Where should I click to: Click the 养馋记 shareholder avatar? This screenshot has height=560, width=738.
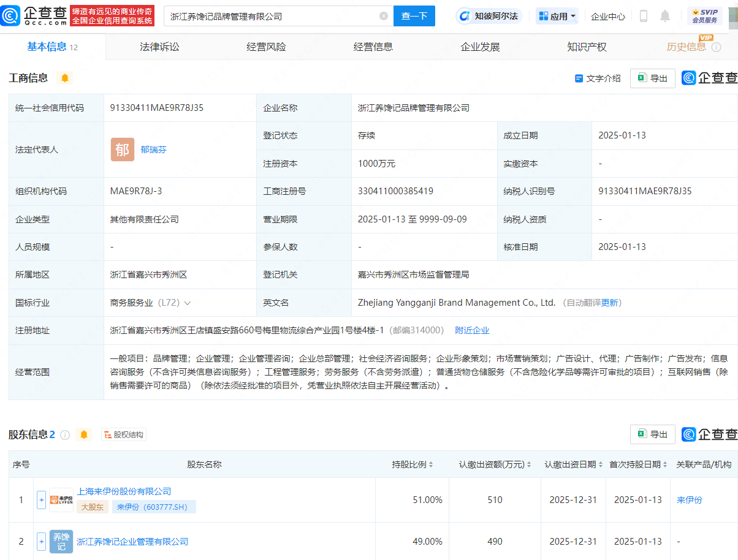[x=61, y=542]
